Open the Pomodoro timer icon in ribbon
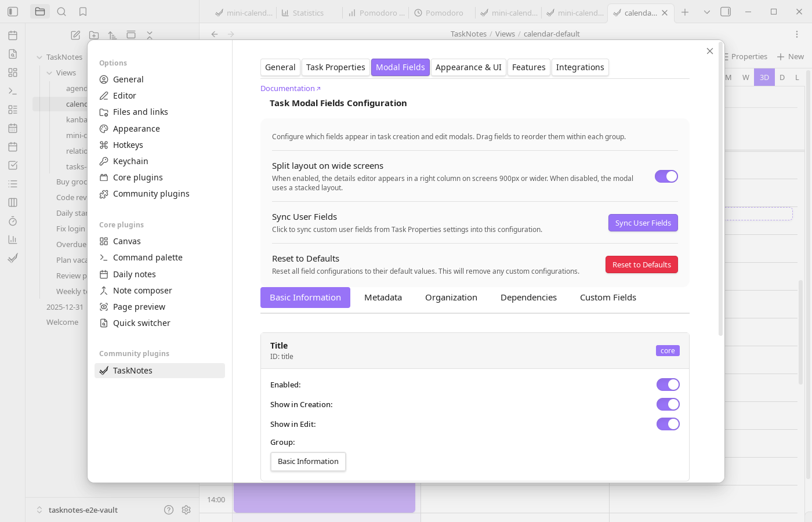Viewport: 812px width, 522px height. pos(13,220)
